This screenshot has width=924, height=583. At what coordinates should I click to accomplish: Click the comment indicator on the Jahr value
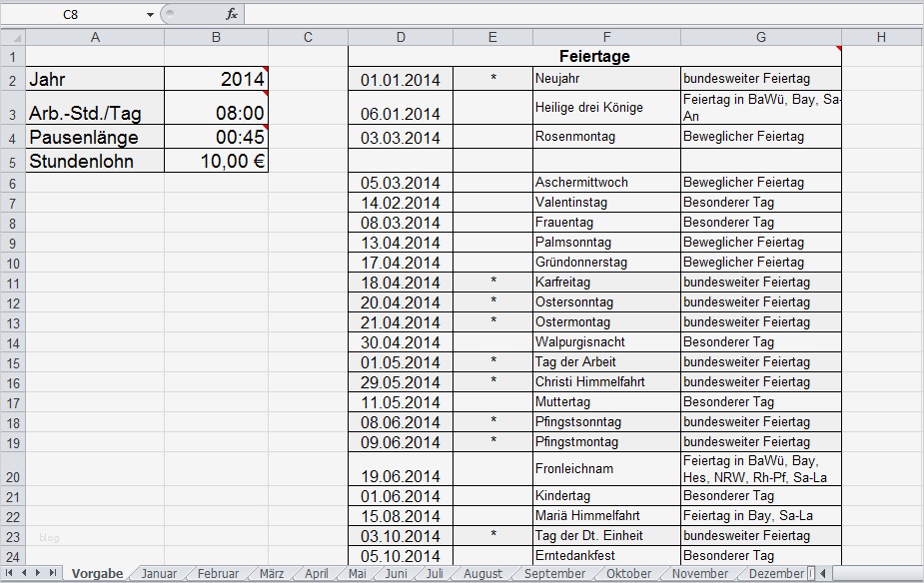coord(266,68)
